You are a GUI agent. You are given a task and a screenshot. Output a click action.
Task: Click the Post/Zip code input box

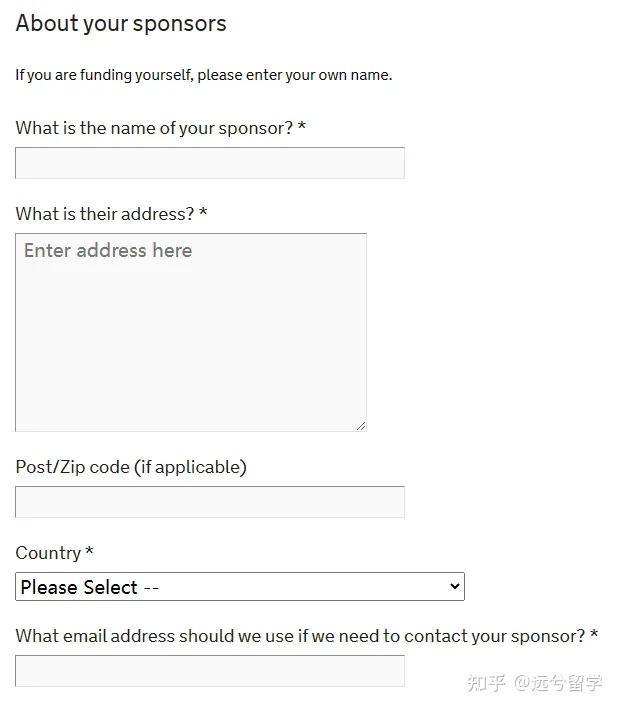click(209, 502)
